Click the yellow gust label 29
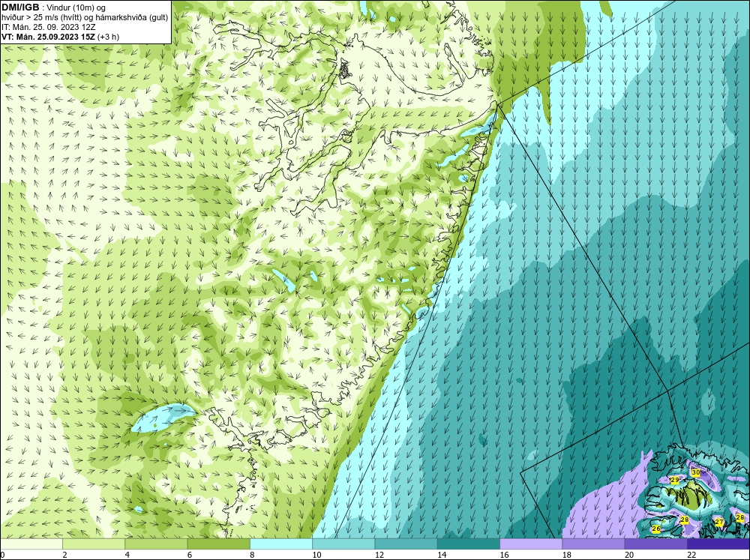This screenshot has width=750, height=560. (675, 480)
